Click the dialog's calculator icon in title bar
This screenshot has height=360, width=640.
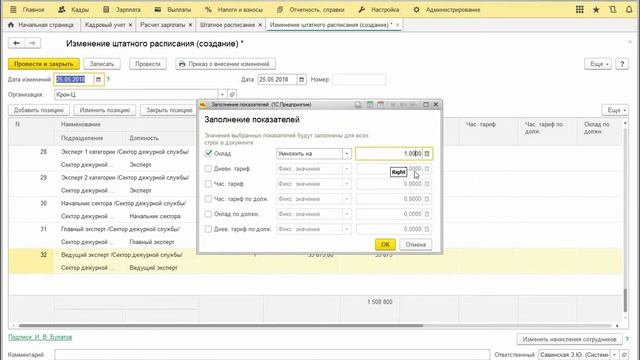(369, 104)
